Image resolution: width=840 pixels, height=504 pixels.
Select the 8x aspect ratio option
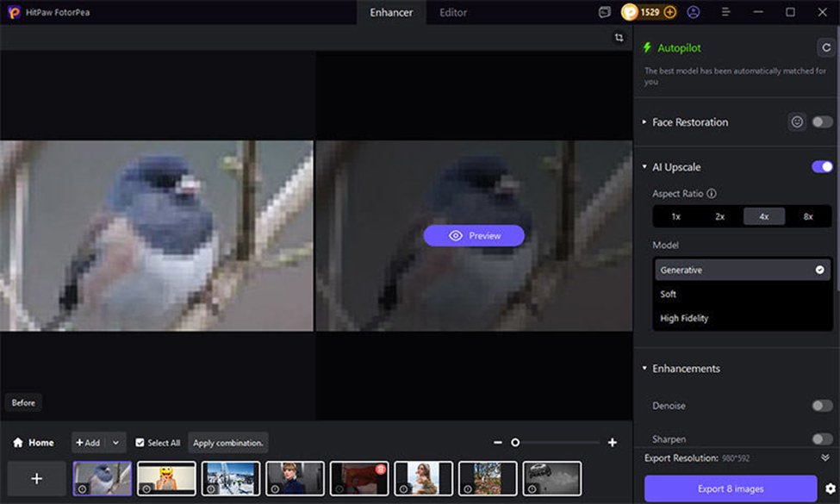coord(808,216)
